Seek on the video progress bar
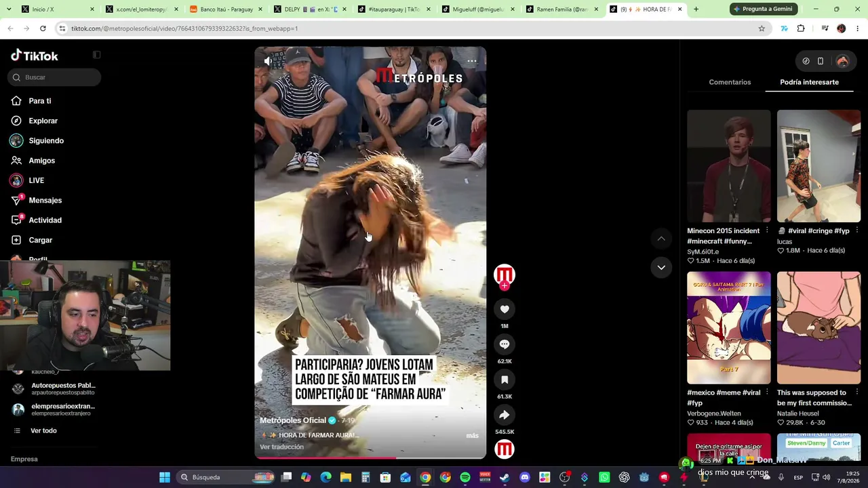Image resolution: width=868 pixels, height=488 pixels. [370, 457]
